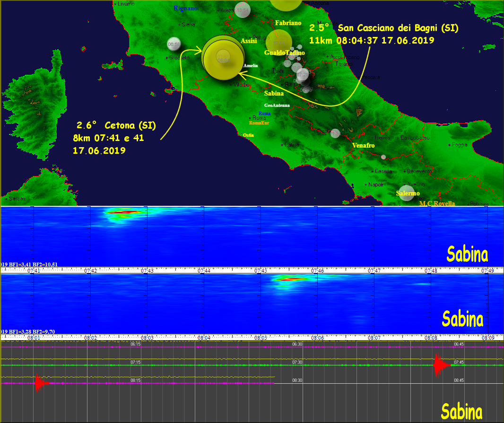The image size is (504, 423).
Task: Select the yellow Salerno station label
Action: (x=408, y=193)
